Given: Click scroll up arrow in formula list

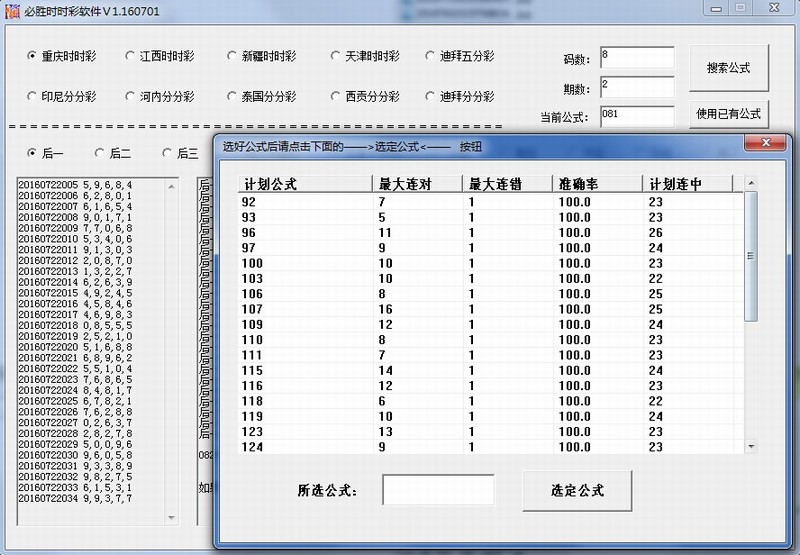Looking at the screenshot, I should [x=751, y=184].
